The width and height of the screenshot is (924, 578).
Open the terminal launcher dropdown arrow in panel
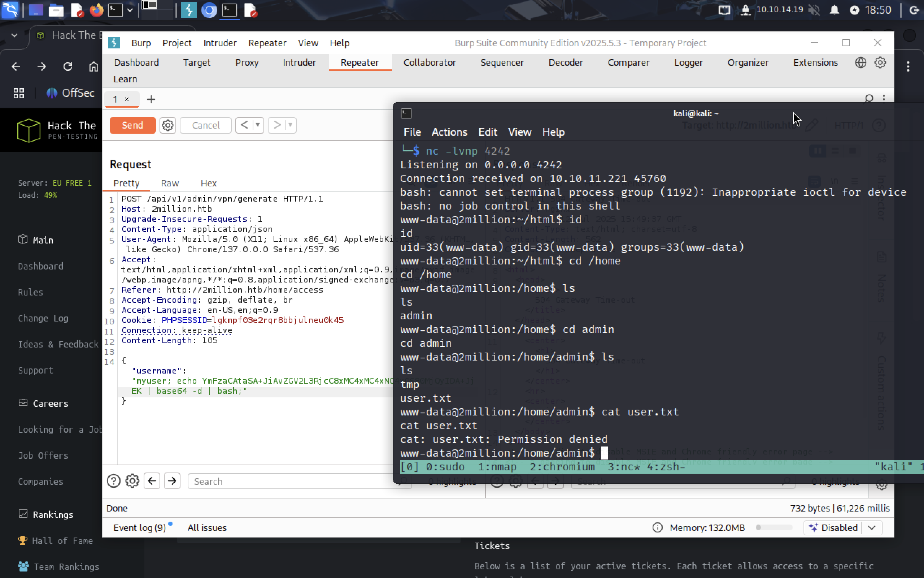(x=130, y=10)
